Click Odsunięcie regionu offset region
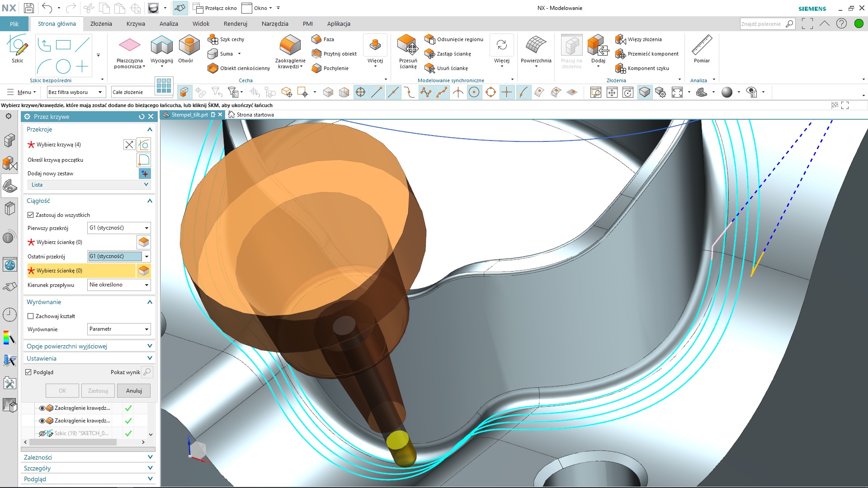The width and height of the screenshot is (868, 488). pyautogui.click(x=454, y=39)
